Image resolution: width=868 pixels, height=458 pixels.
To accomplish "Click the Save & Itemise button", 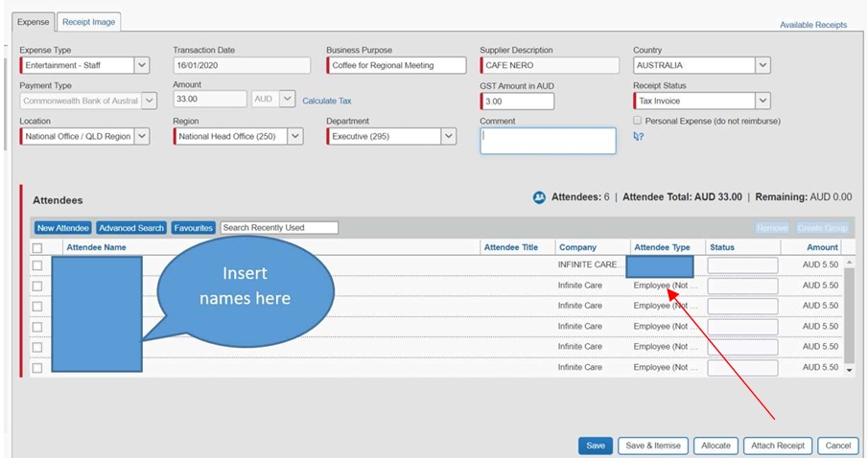I will click(653, 446).
